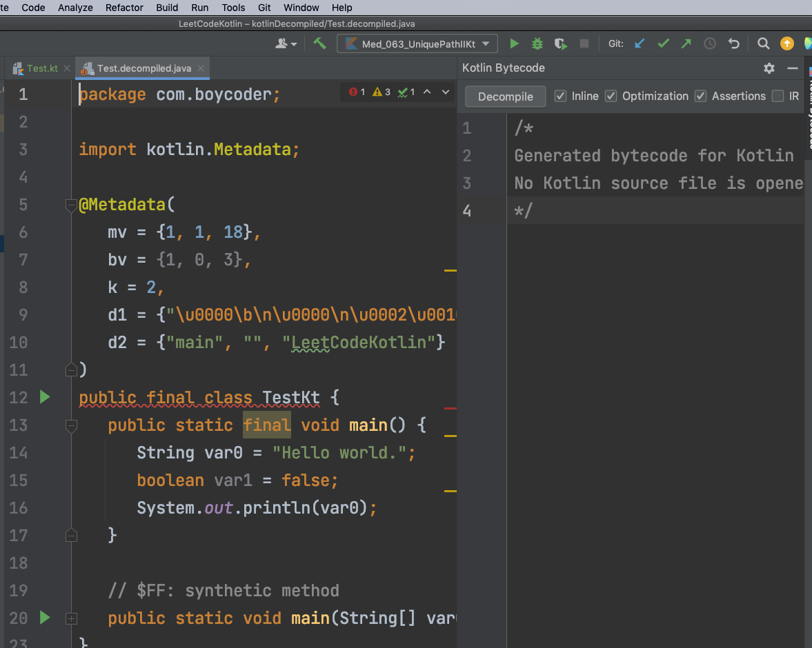812x648 pixels.
Task: Click the Debug bug icon
Action: (x=537, y=43)
